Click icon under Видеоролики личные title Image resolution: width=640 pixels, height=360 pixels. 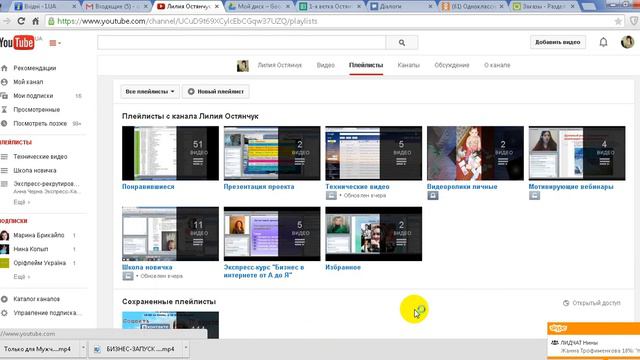[x=433, y=196]
